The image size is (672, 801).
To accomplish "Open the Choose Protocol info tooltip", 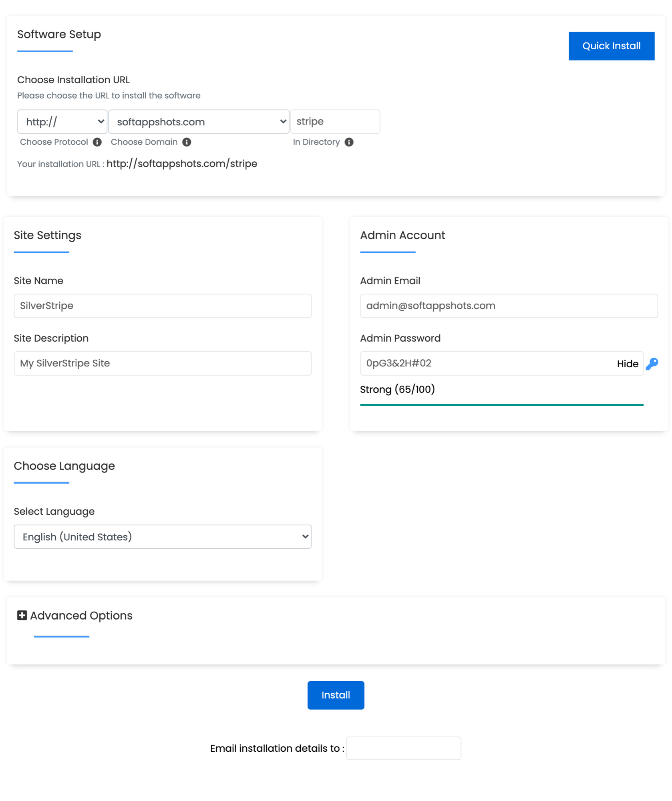I will click(x=97, y=142).
